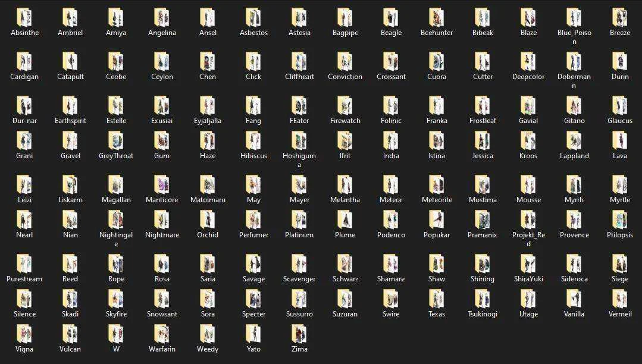Select the Skadi folder icon
642x364 pixels.
[70, 299]
